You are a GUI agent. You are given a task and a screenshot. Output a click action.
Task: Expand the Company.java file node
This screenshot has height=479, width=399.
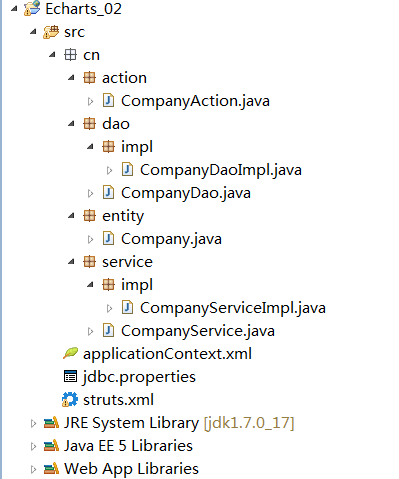coord(90,239)
